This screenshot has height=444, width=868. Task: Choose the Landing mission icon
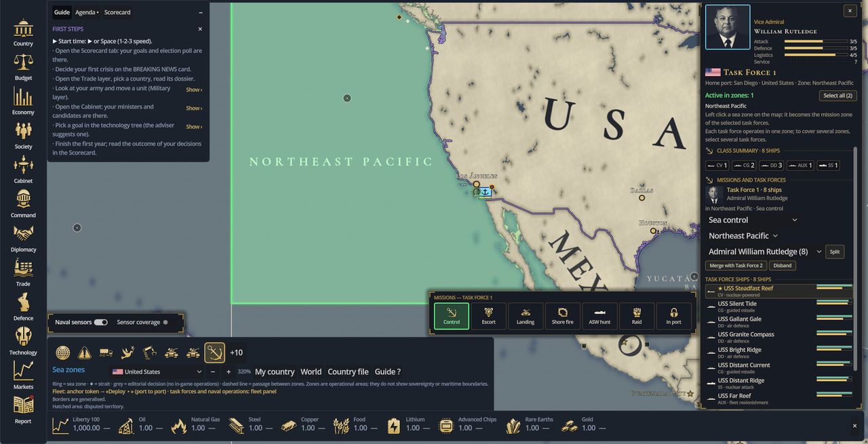point(526,316)
